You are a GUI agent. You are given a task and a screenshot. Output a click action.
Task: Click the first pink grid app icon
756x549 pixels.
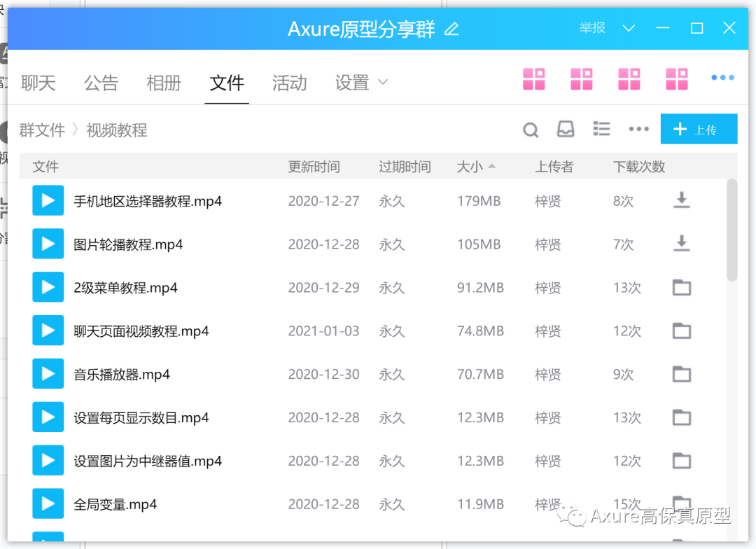pyautogui.click(x=533, y=78)
